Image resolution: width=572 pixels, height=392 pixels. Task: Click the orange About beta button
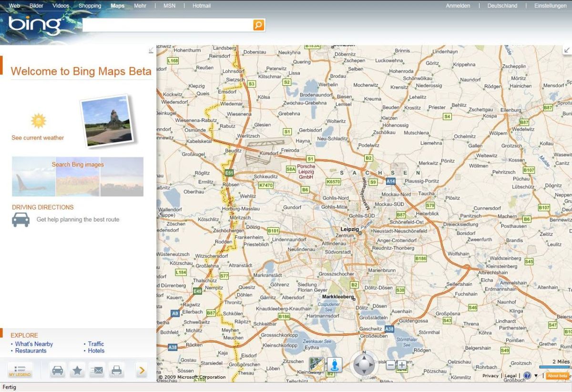558,376
